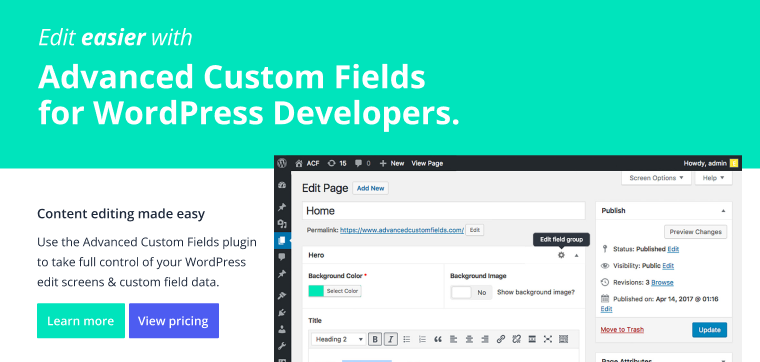
Task: Click the Edit field group gear icon
Action: 561,255
